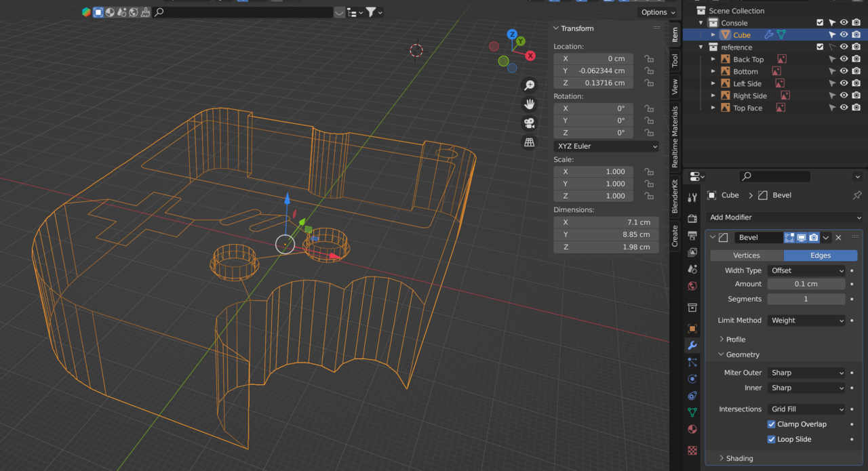Select the Vertices bevel mode tab
The image size is (868, 471).
(x=747, y=255)
